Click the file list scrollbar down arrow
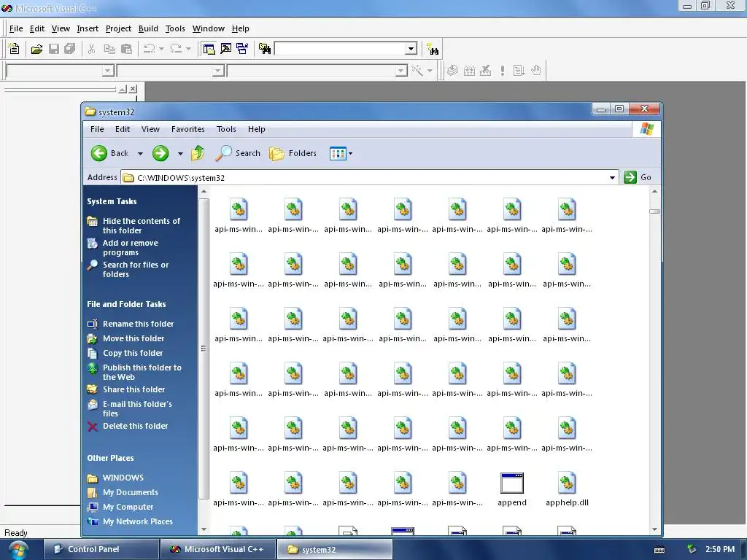This screenshot has height=560, width=747. click(654, 529)
